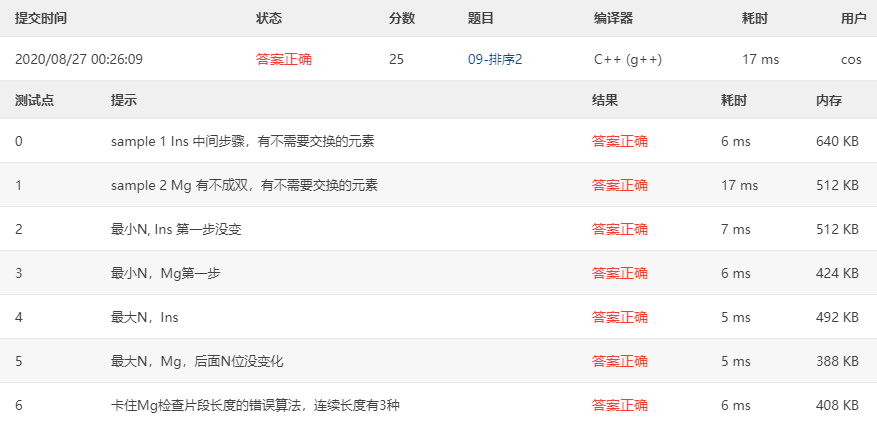
Task: Click the 状态 column header
Action: pyautogui.click(x=269, y=18)
